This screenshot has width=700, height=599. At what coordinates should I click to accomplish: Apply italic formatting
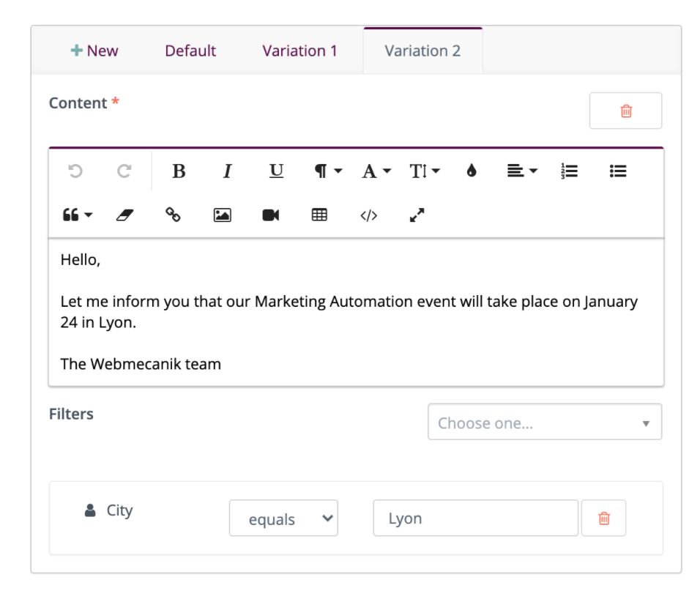[226, 171]
